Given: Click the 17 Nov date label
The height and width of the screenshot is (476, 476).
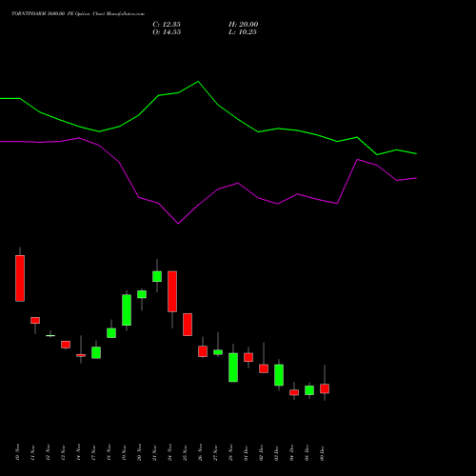Looking at the screenshot, I should coord(93,452).
